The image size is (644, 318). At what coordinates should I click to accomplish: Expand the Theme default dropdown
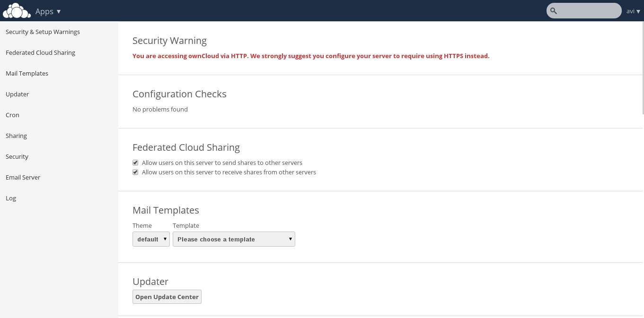coord(151,239)
